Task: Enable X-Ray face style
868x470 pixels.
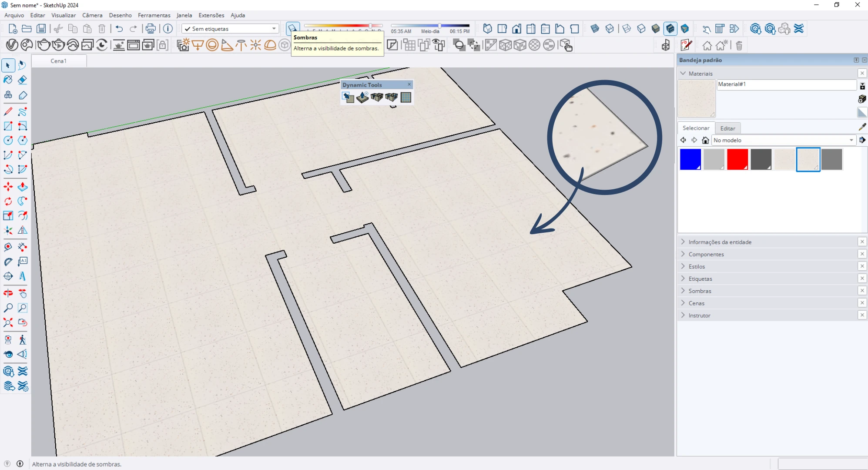Action: tap(595, 29)
